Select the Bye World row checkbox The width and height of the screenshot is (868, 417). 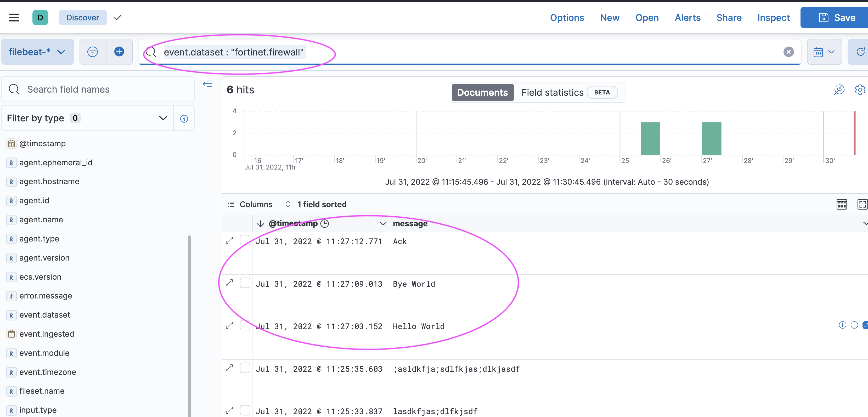(245, 283)
